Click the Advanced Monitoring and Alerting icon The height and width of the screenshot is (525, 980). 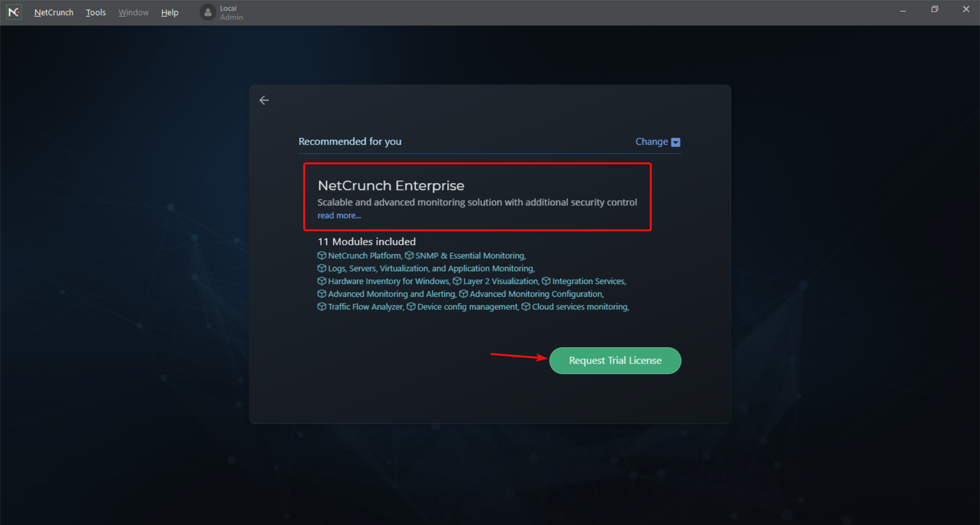pos(322,294)
